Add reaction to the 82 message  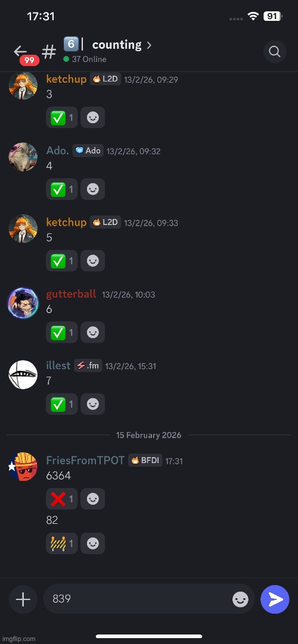pos(93,543)
